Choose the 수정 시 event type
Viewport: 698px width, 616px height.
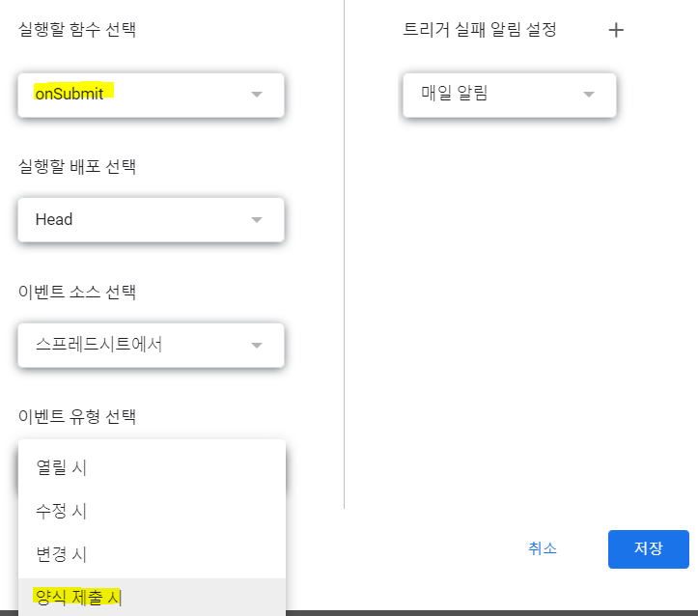point(152,511)
